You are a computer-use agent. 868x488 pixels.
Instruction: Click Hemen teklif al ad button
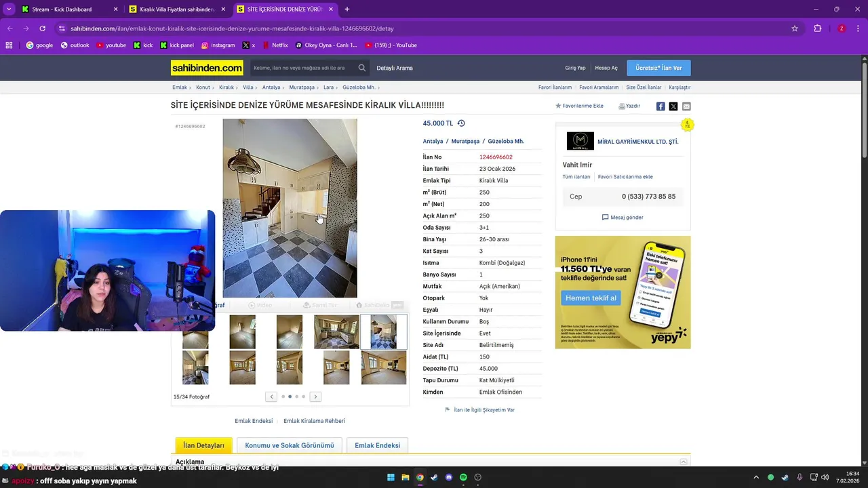pos(591,298)
